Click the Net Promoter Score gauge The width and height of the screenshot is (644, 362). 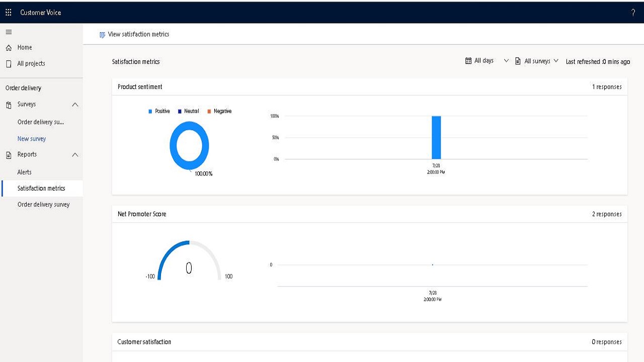pos(190,260)
